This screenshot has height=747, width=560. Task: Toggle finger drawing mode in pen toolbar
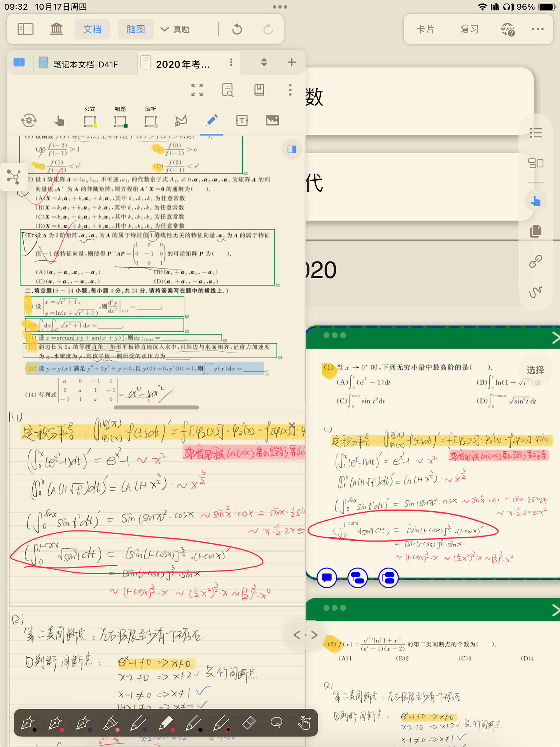[304, 723]
